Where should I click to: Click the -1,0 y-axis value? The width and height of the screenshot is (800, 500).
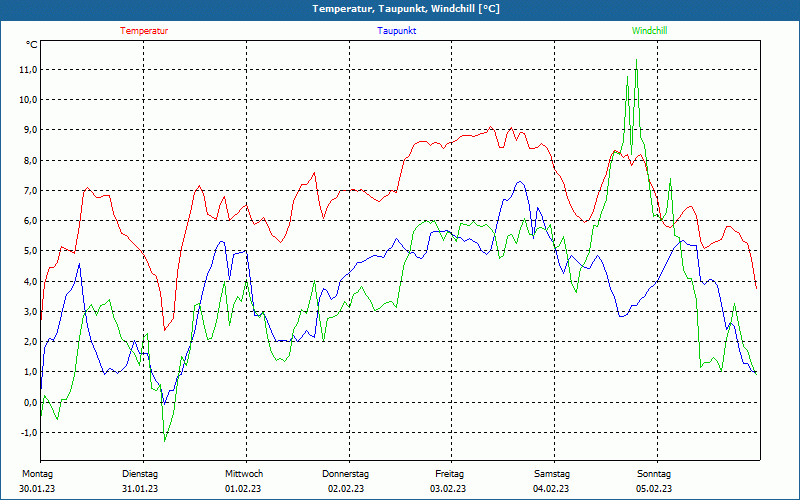pos(28,433)
